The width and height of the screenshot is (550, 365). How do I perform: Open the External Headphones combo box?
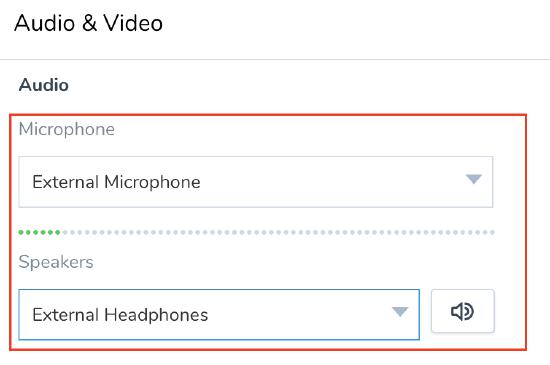pos(219,315)
